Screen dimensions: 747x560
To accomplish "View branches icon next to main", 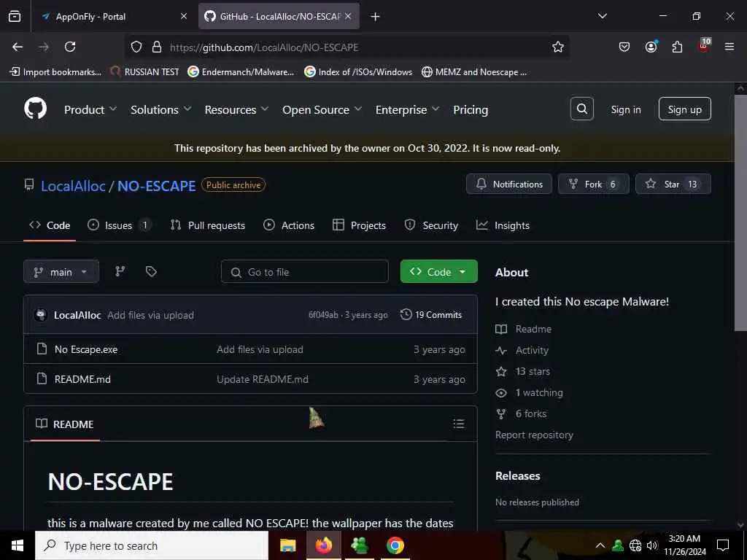I will (120, 271).
